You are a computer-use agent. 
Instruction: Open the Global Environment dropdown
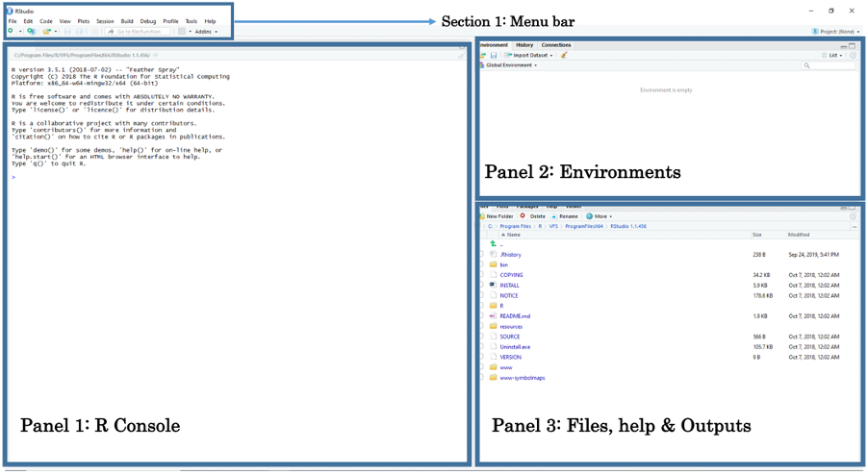pos(511,65)
